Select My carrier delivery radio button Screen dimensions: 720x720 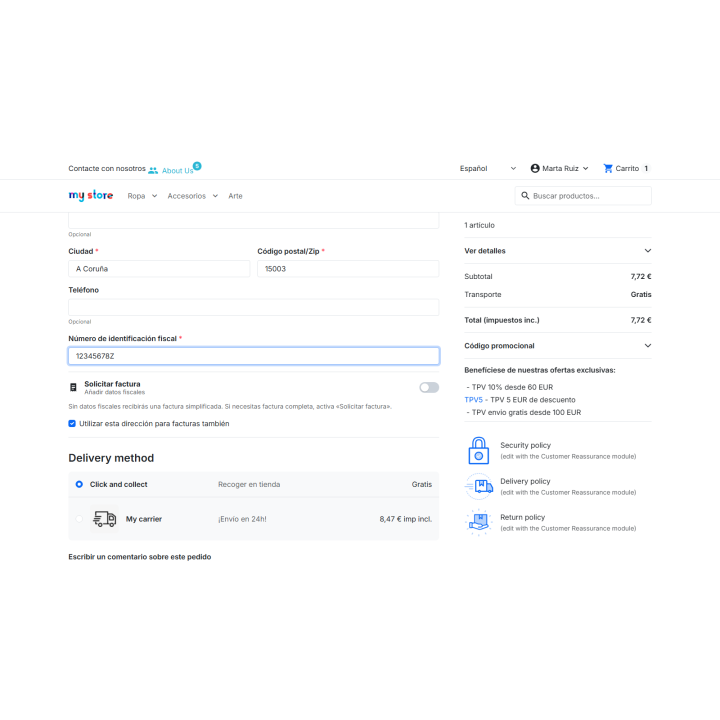pyautogui.click(x=79, y=519)
